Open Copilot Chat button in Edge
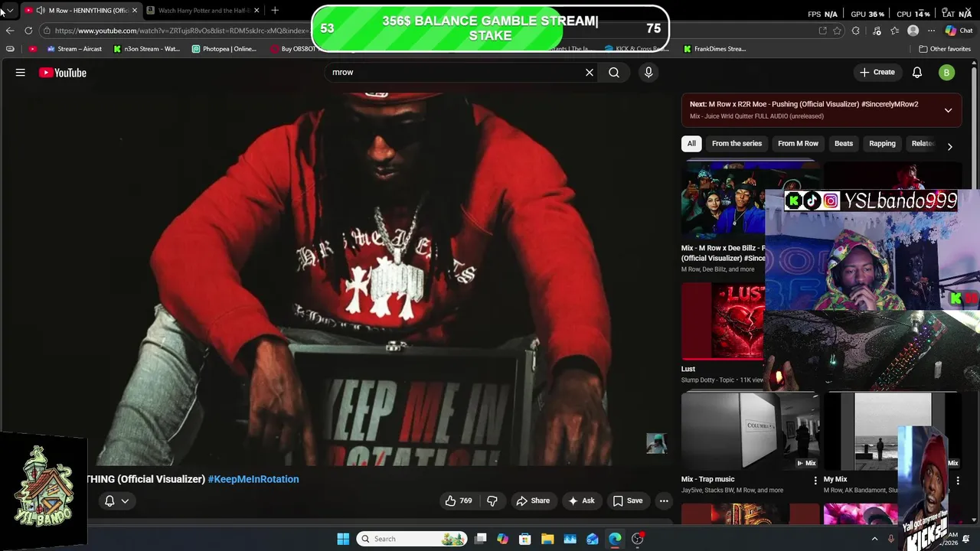 coord(959,31)
